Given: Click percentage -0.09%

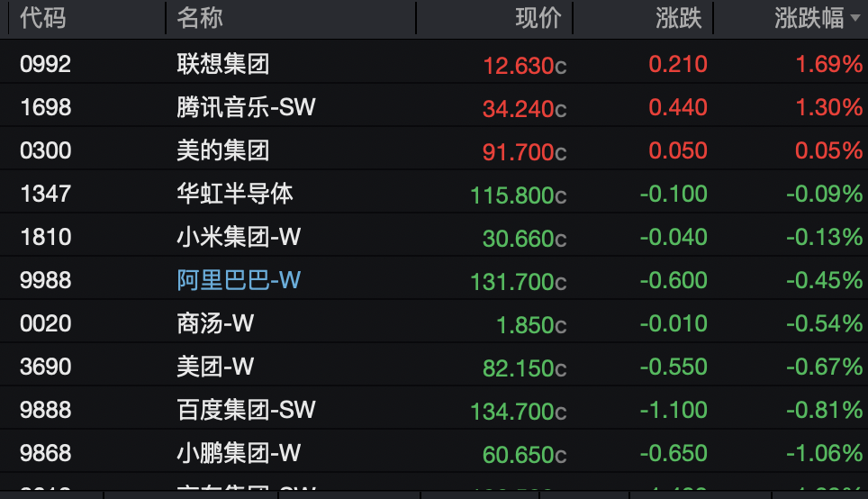Looking at the screenshot, I should click(x=824, y=194).
